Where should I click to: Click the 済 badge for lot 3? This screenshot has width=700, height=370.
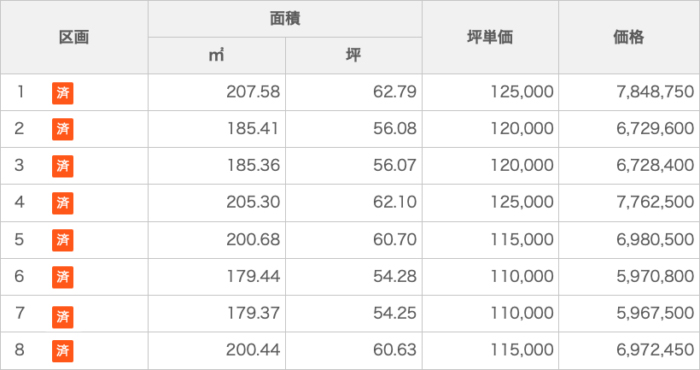point(62,166)
